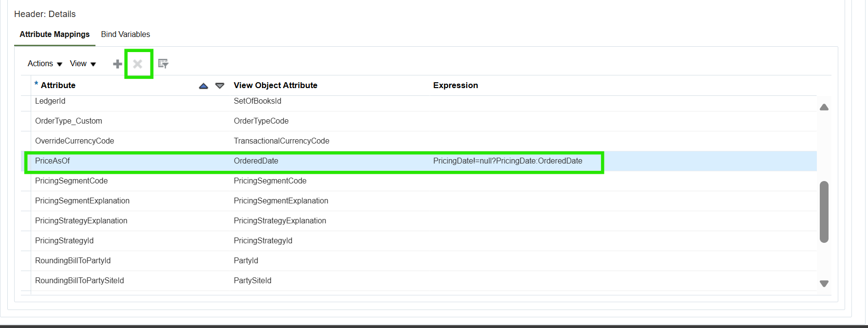Screen dimensions: 868x328
Task: Open the View dropdown menu
Action: [x=83, y=64]
